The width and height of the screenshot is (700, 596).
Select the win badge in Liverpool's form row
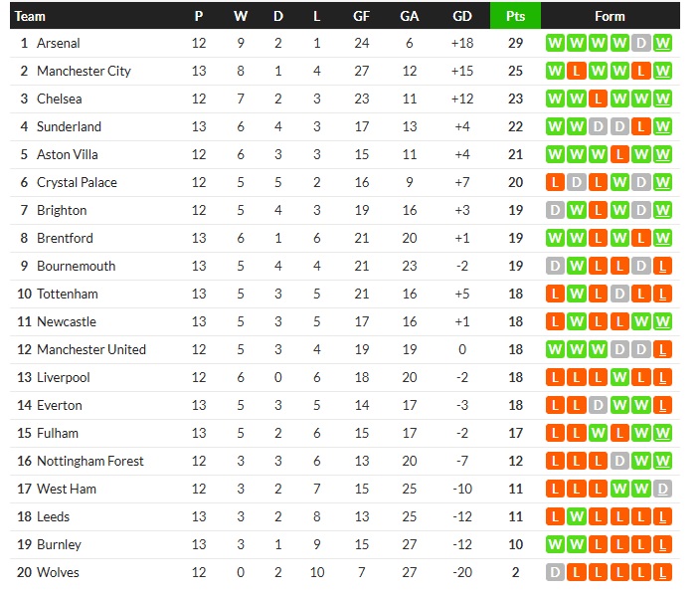click(x=619, y=377)
